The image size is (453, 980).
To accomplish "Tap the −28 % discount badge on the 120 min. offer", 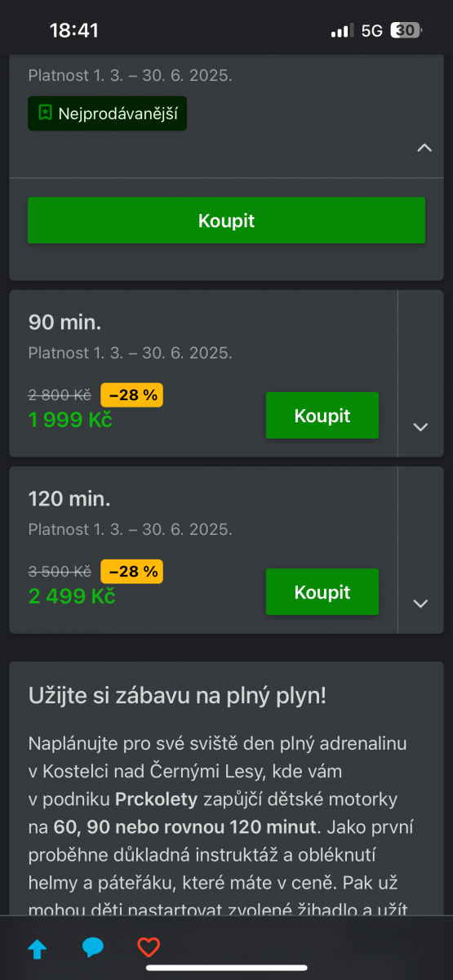I will [132, 572].
